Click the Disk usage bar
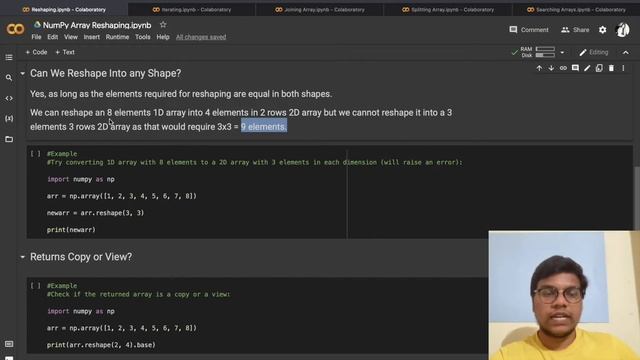 click(545, 55)
